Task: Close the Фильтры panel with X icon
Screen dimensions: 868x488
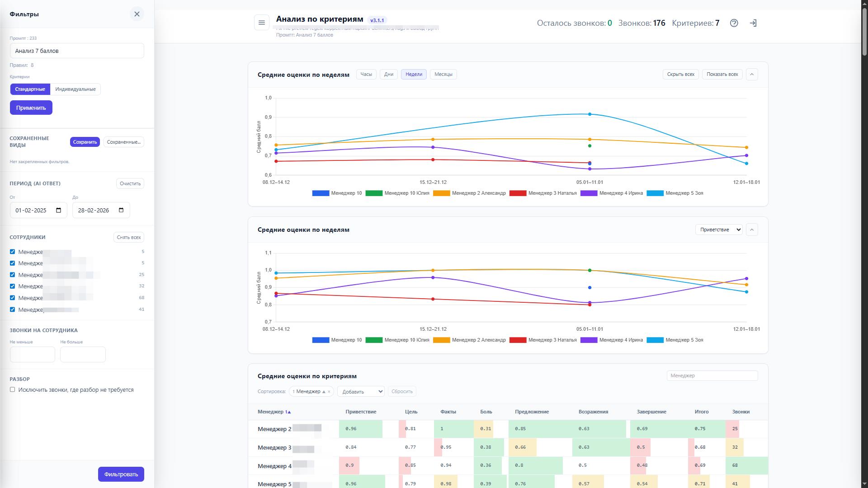Action: click(137, 14)
